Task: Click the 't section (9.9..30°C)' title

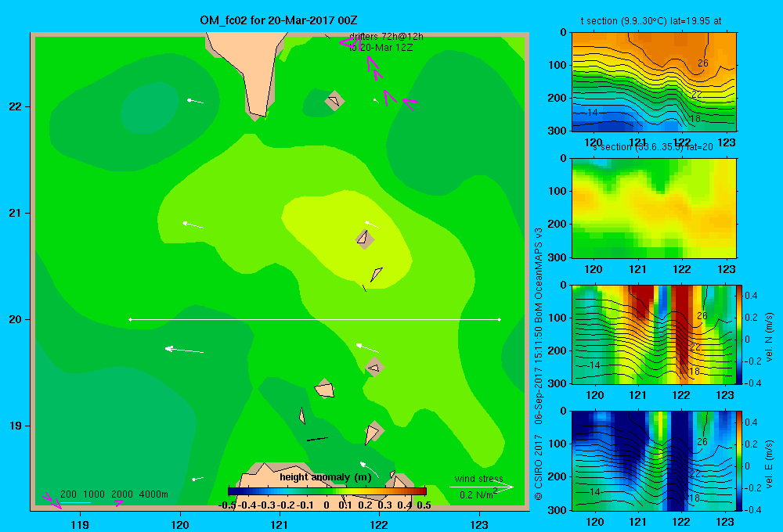Action: [x=651, y=21]
